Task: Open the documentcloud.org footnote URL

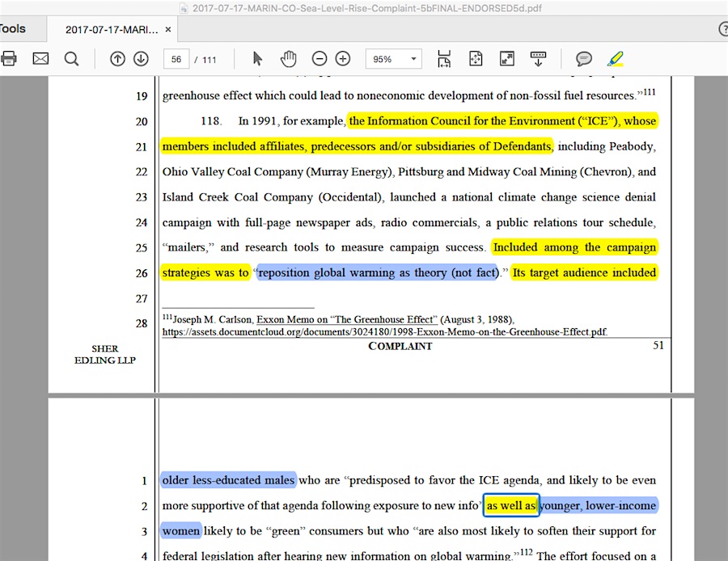Action: tap(384, 331)
